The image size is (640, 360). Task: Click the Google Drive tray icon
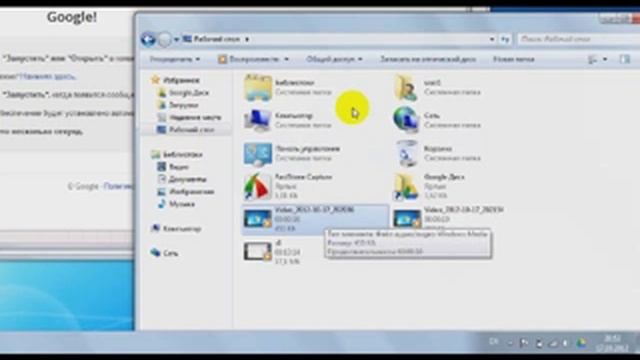581,343
